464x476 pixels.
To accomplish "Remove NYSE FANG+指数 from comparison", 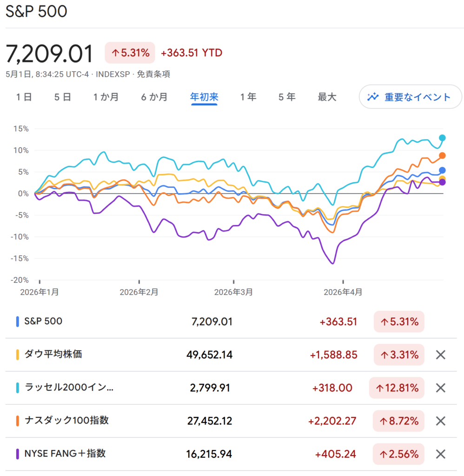I will (440, 454).
